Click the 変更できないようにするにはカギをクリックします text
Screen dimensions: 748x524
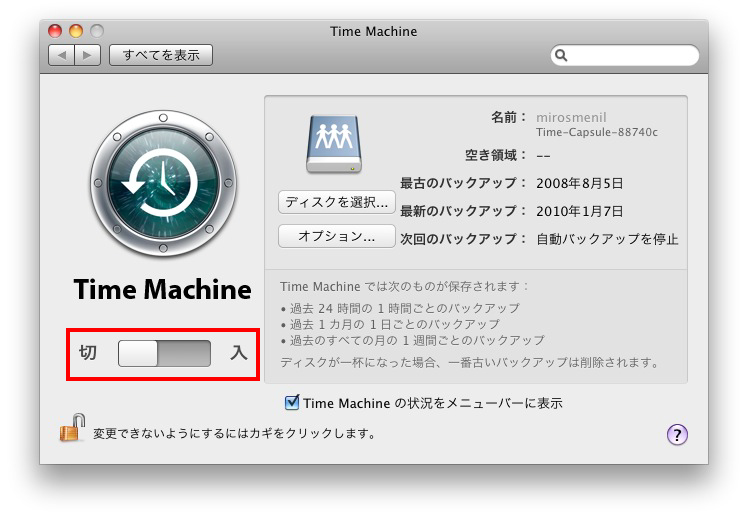click(235, 433)
